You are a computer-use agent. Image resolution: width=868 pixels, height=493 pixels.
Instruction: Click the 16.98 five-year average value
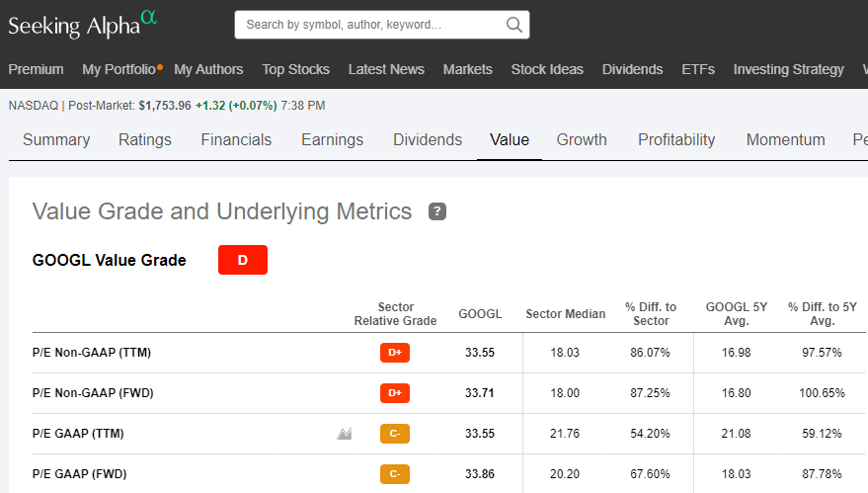click(x=737, y=353)
